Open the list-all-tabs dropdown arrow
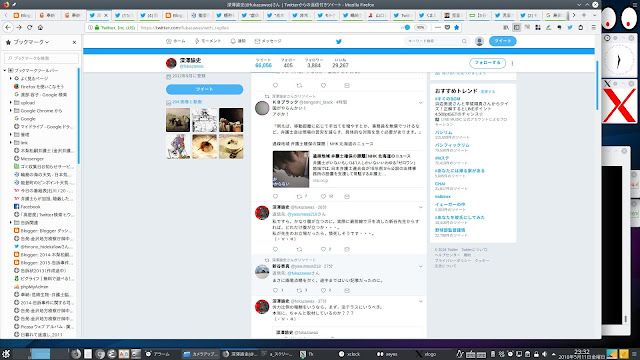The height and width of the screenshot is (360, 640). click(x=594, y=15)
